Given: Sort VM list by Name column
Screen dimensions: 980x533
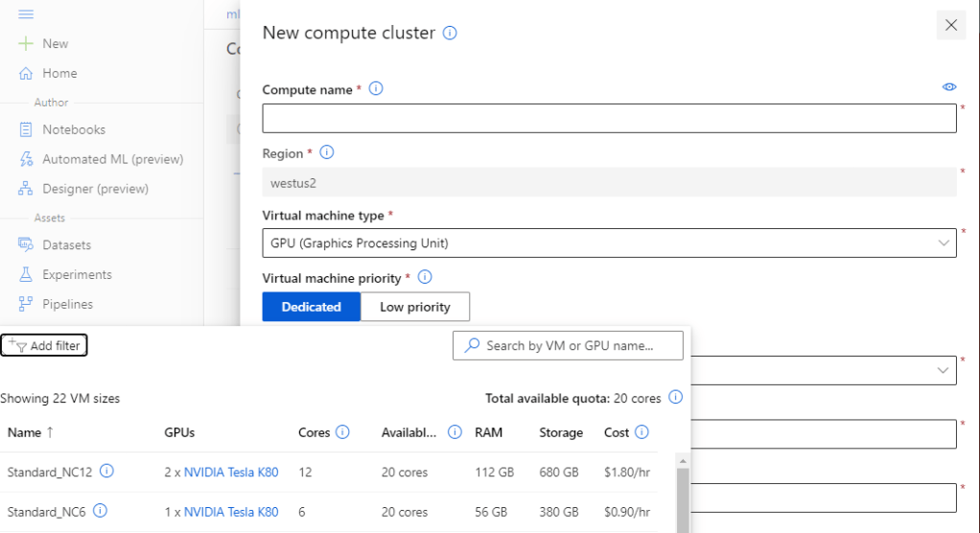Looking at the screenshot, I should coord(31,432).
